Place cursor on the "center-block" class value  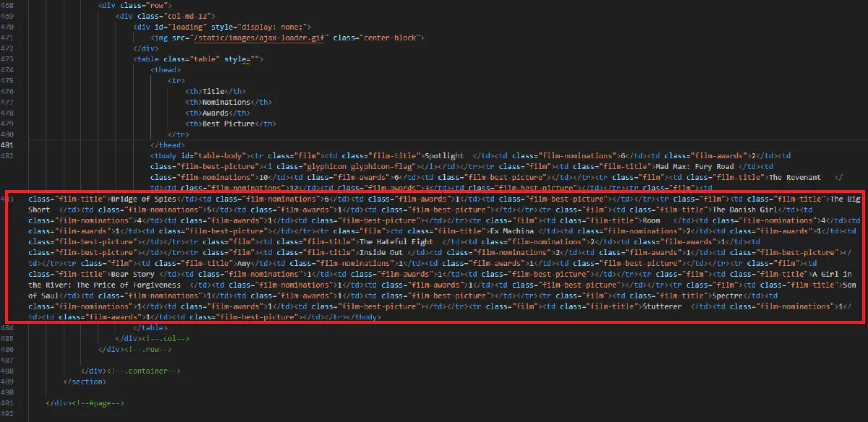pos(391,38)
